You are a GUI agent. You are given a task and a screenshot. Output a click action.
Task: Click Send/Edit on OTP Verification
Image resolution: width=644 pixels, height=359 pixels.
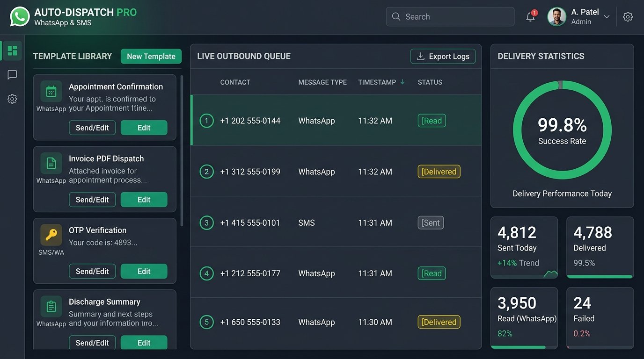pos(92,271)
